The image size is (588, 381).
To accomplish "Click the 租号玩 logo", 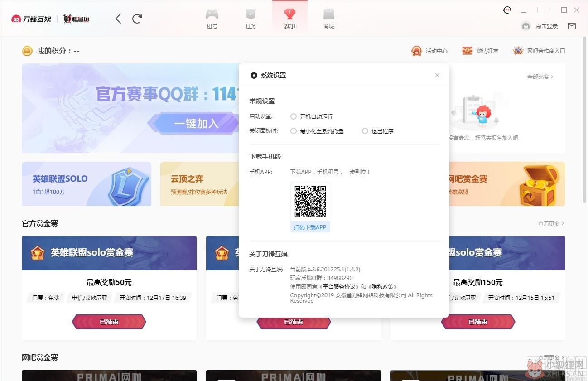I will tap(76, 19).
